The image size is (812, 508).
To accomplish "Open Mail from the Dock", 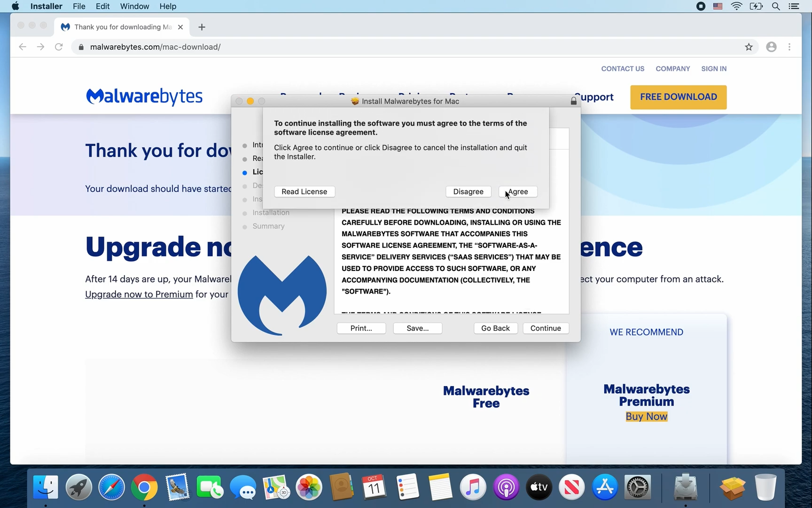I will coord(177,487).
